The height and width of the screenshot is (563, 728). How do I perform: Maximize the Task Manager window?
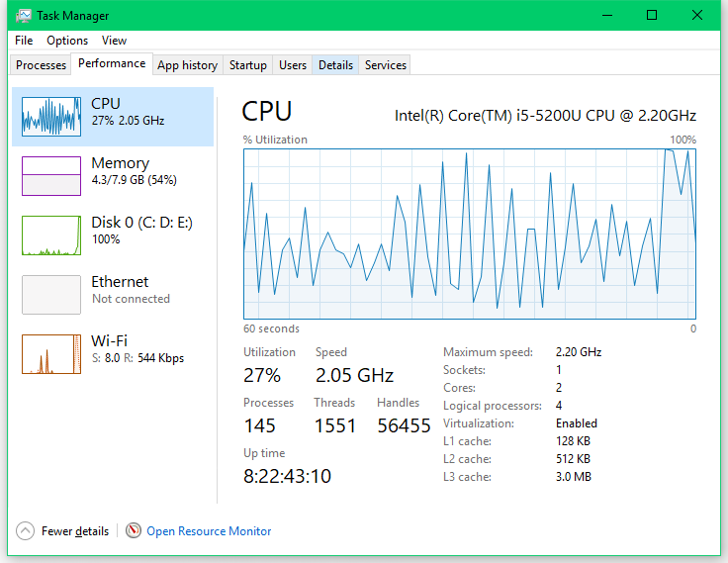click(652, 15)
